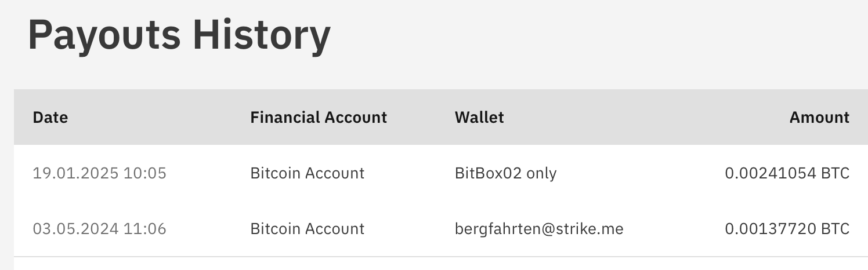
Task: Click the 0.00137720 amount value
Action: coord(771,229)
